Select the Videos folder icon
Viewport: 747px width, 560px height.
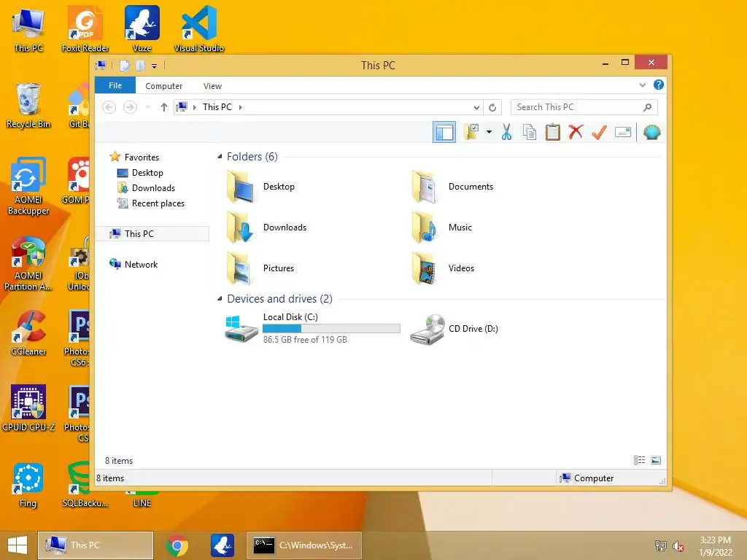(x=425, y=268)
